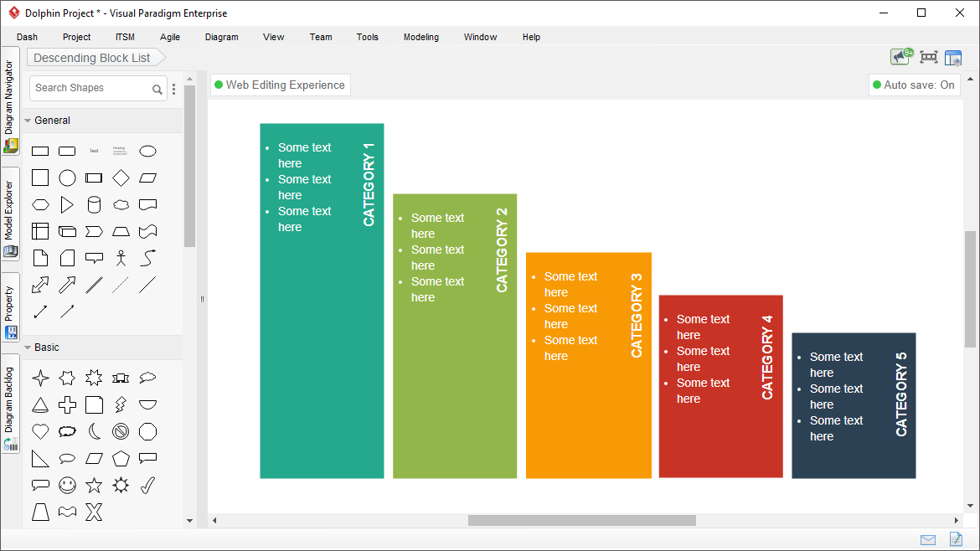Select the sun shape in Basic
This screenshot has height=551, width=980.
coord(121,486)
